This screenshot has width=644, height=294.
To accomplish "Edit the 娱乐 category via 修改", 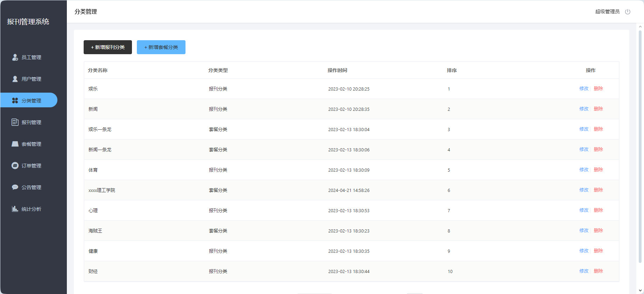I will 584,89.
